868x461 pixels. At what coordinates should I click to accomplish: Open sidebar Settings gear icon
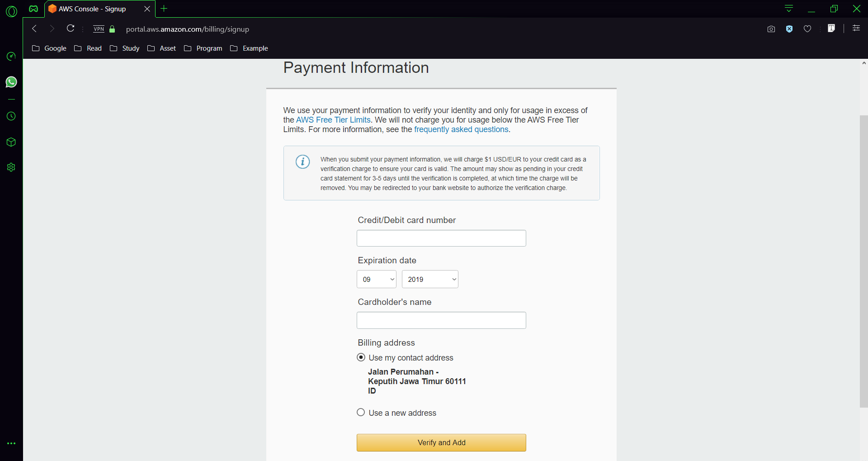coord(11,167)
